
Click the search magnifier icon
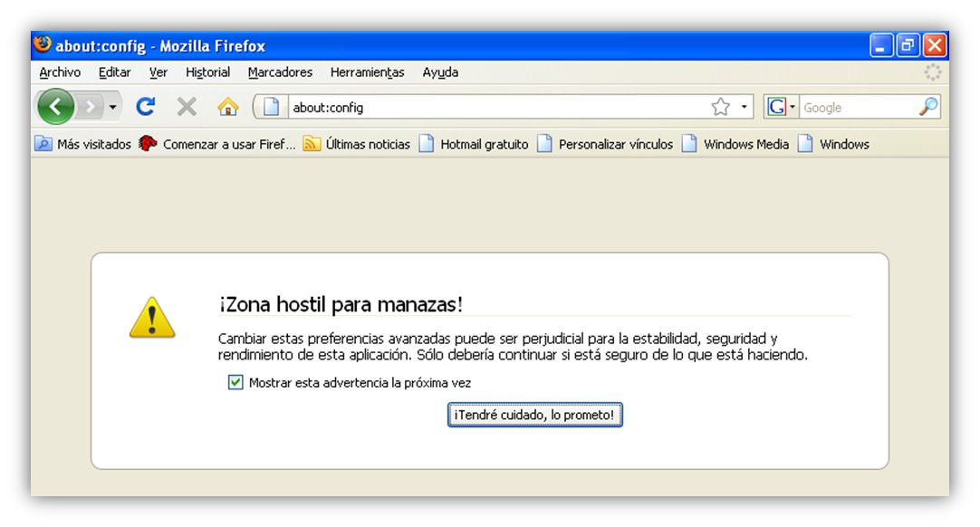pos(928,107)
